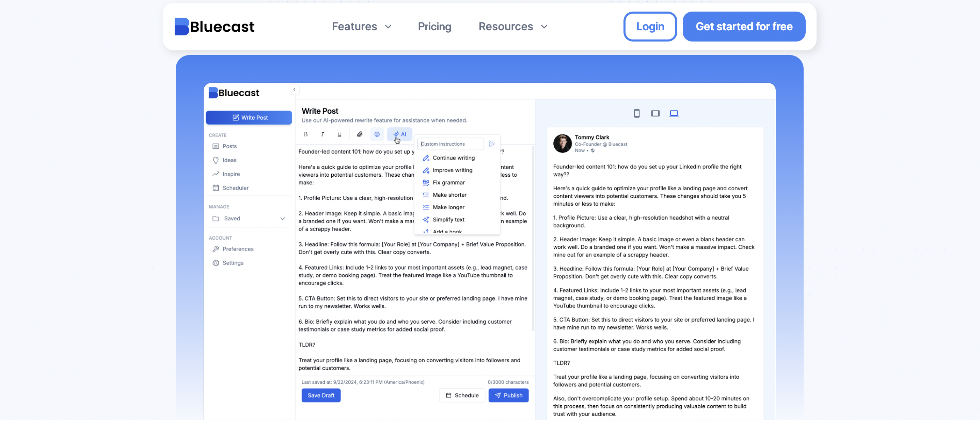Click the attachment paperclip icon
This screenshot has width=980, height=437.
point(360,134)
